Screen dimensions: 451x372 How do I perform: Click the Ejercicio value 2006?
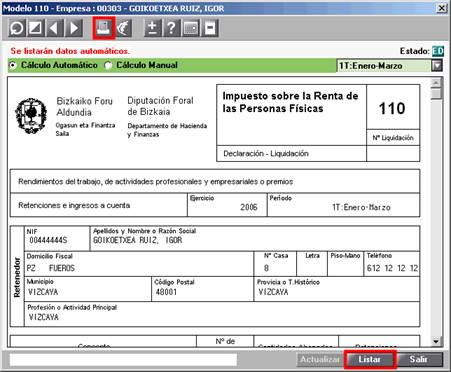pos(249,207)
